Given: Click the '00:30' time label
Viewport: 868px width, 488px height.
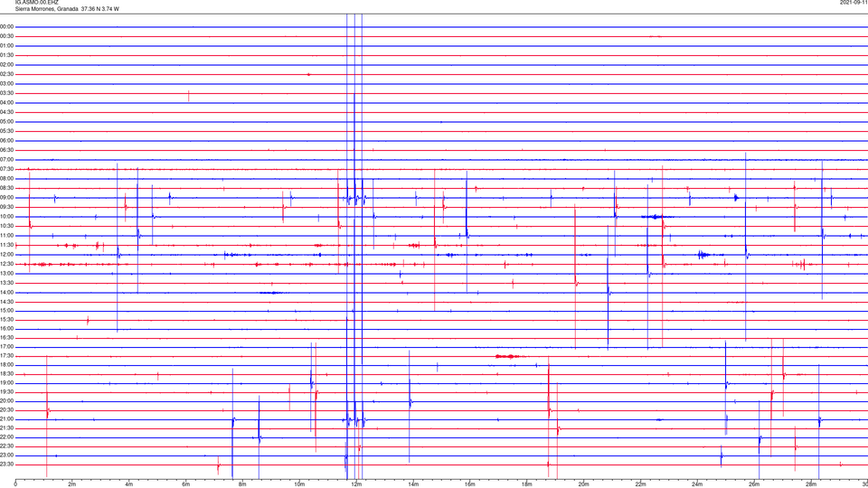Looking at the screenshot, I should [x=7, y=36].
